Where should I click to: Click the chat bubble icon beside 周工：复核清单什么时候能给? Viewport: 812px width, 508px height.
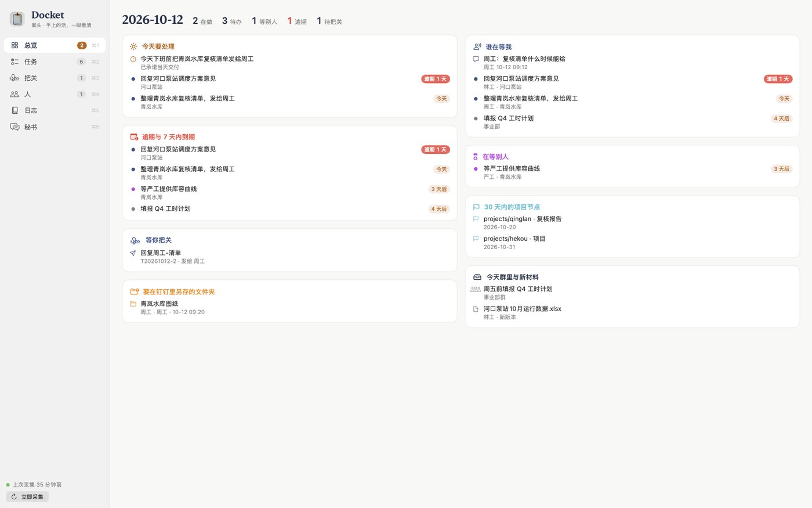476,59
